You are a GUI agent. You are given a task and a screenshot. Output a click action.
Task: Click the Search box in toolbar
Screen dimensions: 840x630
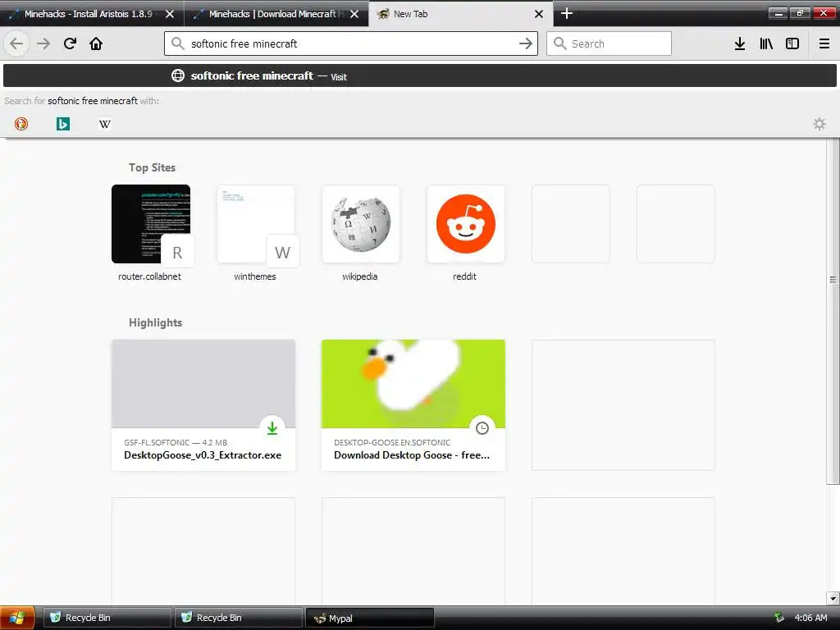pos(609,43)
